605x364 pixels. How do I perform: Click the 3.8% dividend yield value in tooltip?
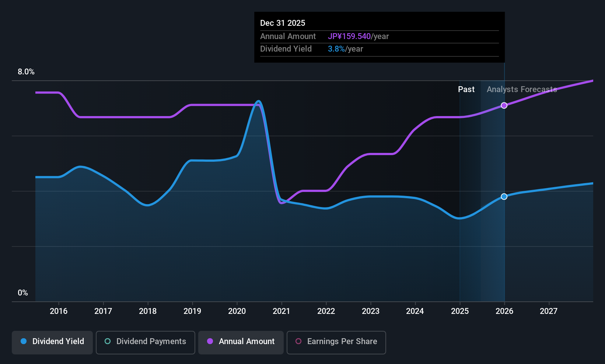pyautogui.click(x=336, y=49)
